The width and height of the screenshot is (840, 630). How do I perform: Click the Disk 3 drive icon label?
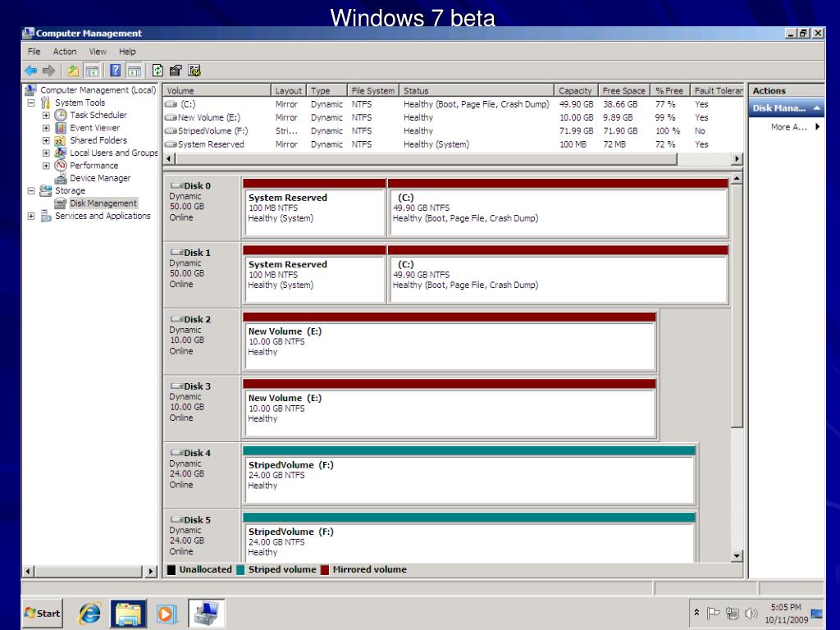190,386
